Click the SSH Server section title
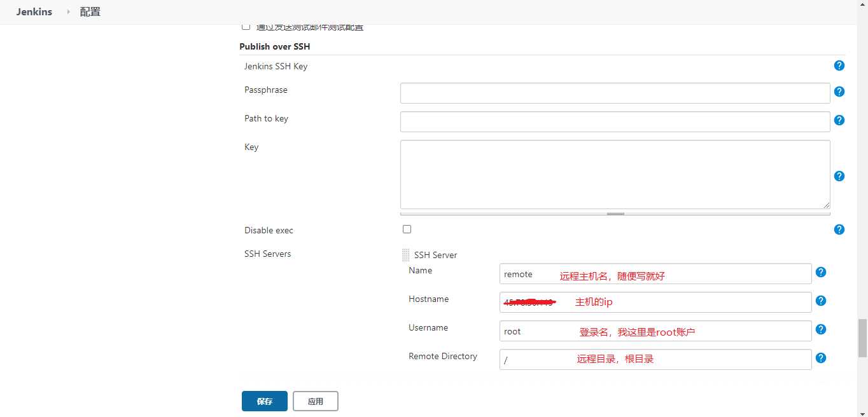Screen dimensions: 868x417 point(436,255)
